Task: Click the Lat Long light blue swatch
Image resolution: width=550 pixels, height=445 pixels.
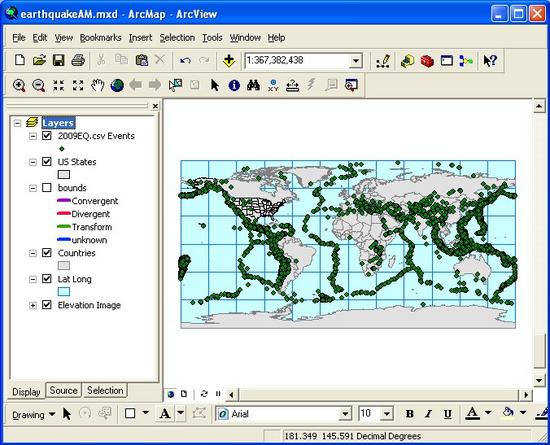Action: (64, 292)
